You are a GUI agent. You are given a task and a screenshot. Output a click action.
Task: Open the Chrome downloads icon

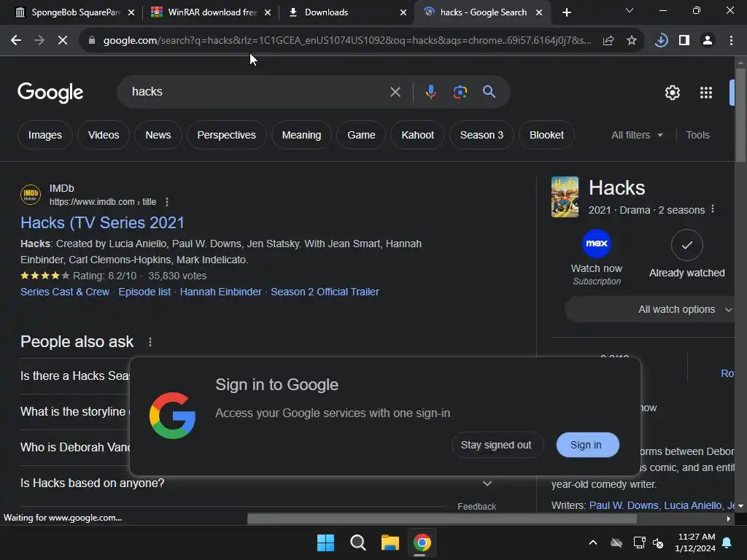[661, 41]
